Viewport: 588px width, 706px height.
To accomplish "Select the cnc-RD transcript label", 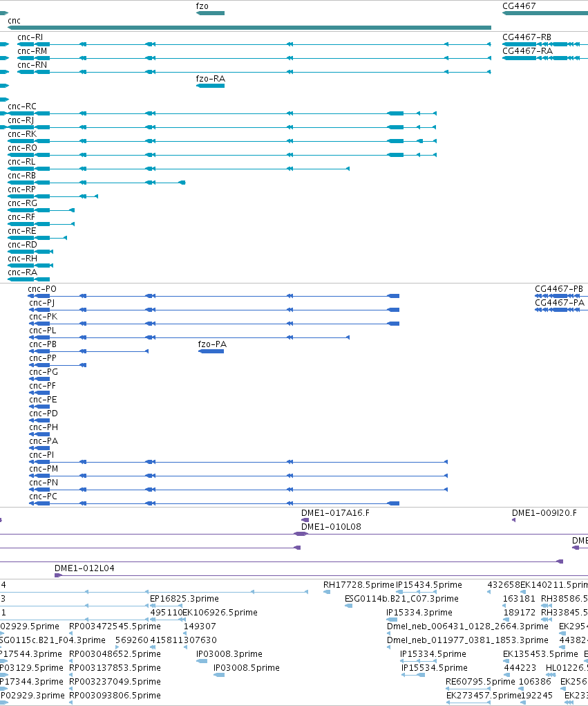I will tap(23, 245).
